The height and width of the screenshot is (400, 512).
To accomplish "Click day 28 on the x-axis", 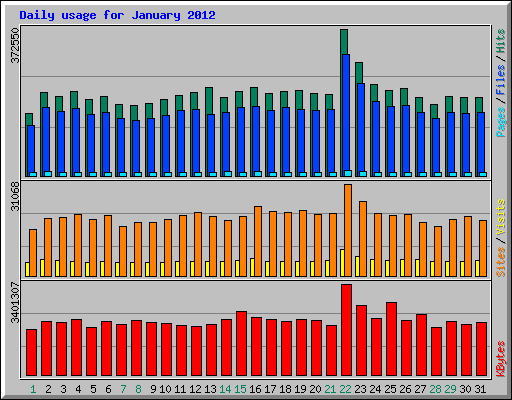I will coord(435,389).
